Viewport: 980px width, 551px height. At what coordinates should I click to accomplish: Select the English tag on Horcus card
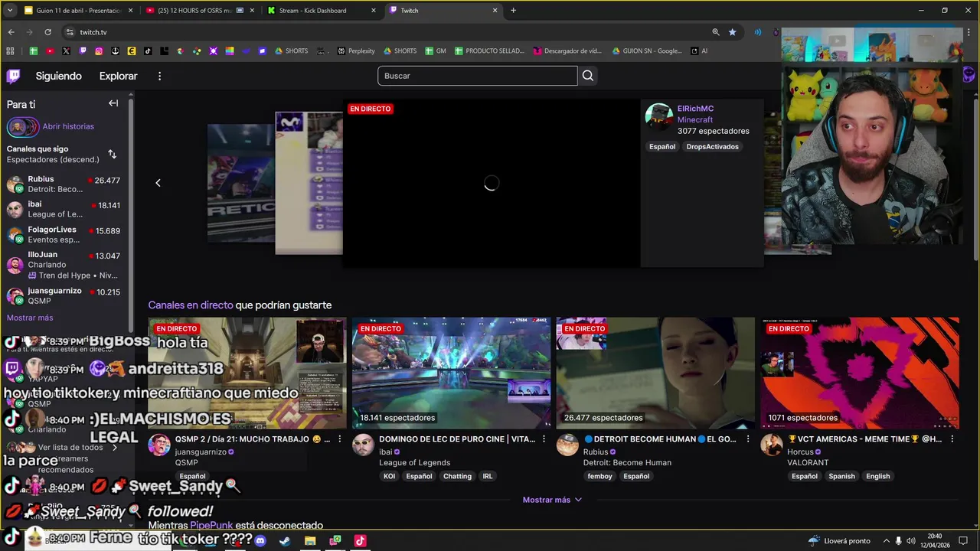[x=877, y=476]
